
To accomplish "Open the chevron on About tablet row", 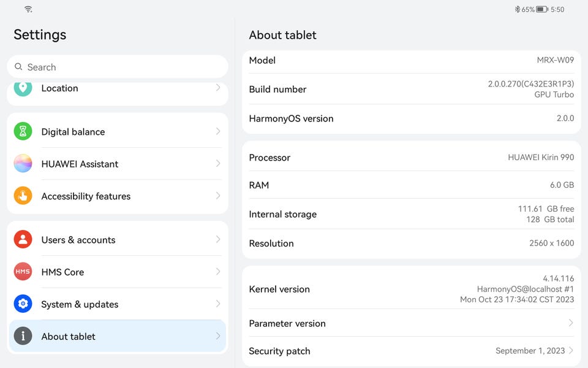I will coord(218,335).
